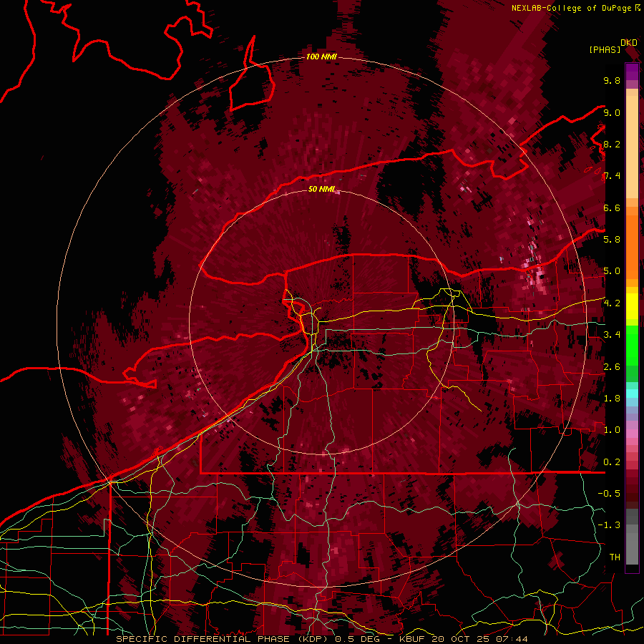Click the orange segment of the color bar

point(632,246)
